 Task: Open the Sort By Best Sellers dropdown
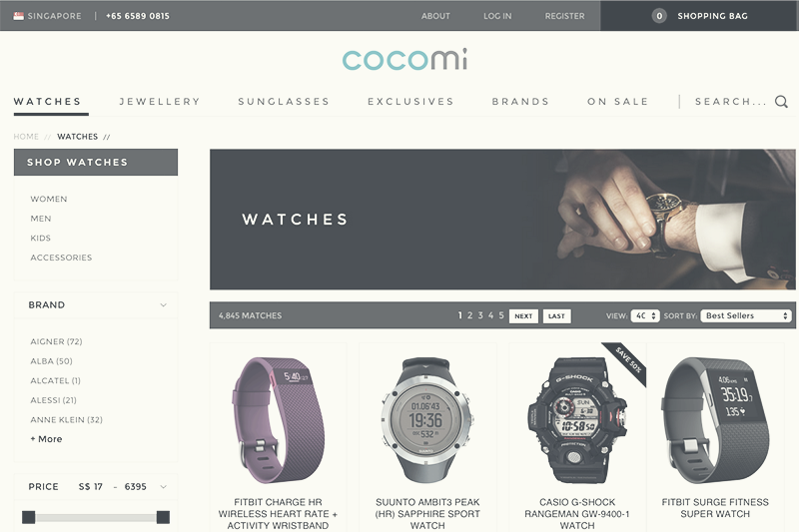pos(746,315)
